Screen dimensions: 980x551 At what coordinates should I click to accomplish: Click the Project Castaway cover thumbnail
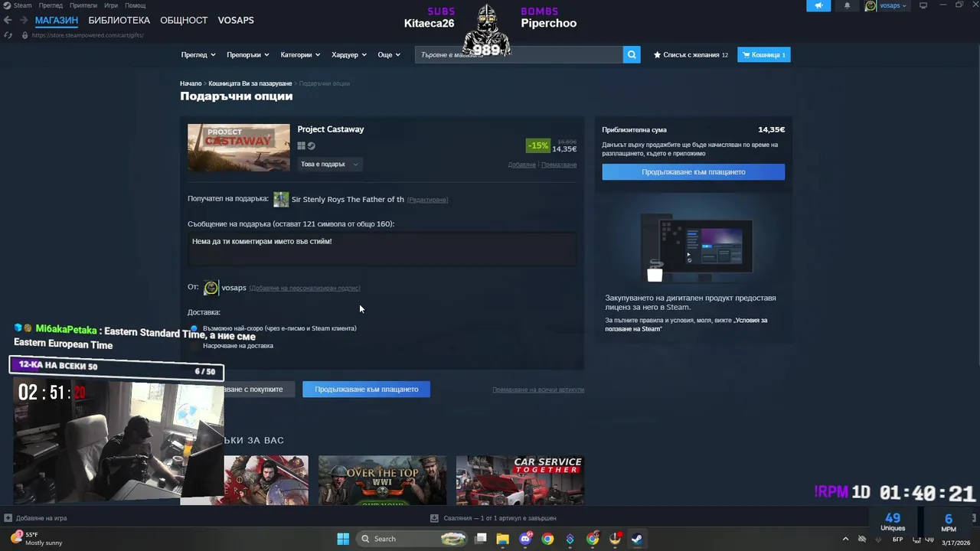pyautogui.click(x=239, y=148)
